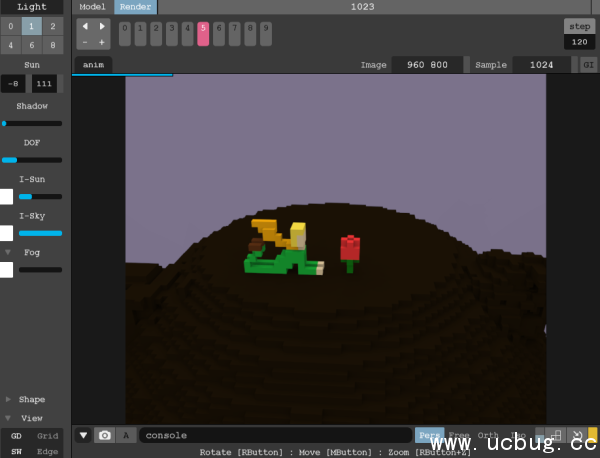This screenshot has height=458, width=600.
Task: Select animation frame 4
Action: (x=188, y=34)
